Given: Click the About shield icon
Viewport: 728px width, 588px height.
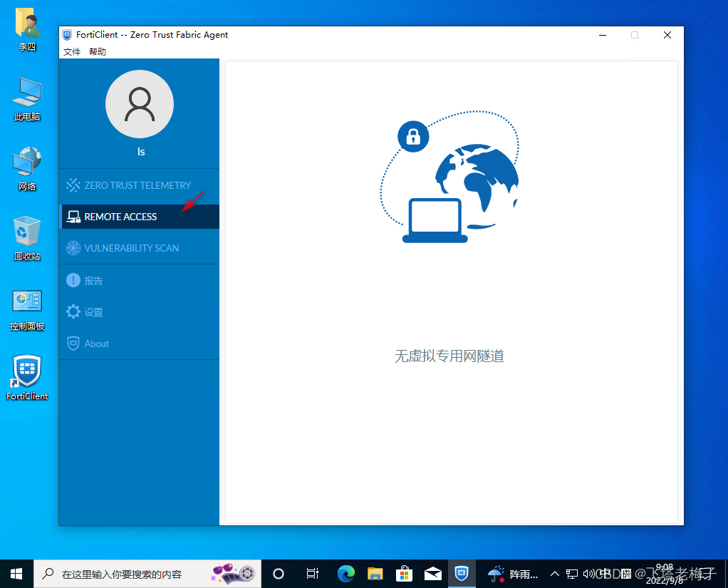Looking at the screenshot, I should click(x=73, y=344).
